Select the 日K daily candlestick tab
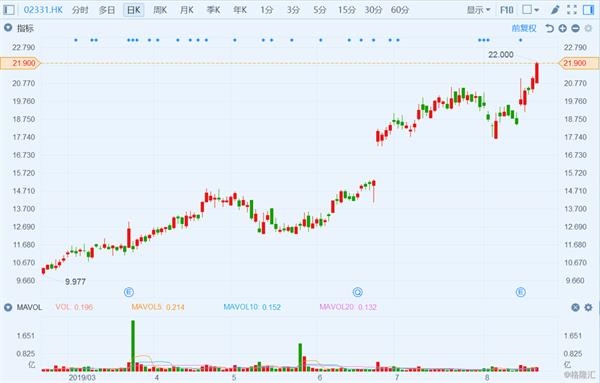The image size is (600, 383). coord(134,10)
